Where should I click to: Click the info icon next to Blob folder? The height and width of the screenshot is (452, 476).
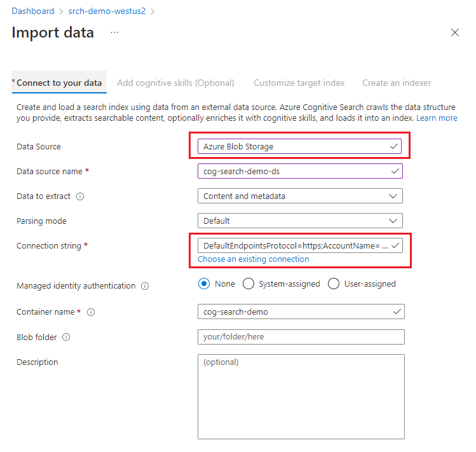click(x=66, y=338)
